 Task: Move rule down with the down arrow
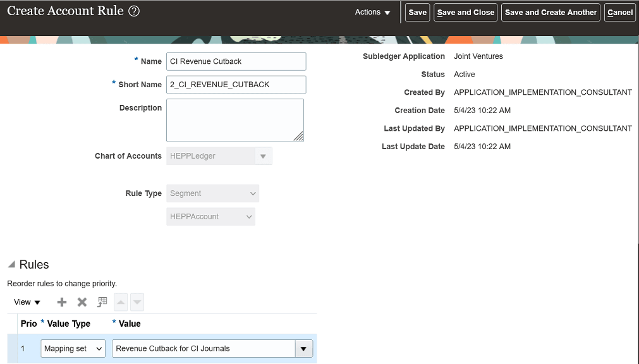click(x=137, y=302)
